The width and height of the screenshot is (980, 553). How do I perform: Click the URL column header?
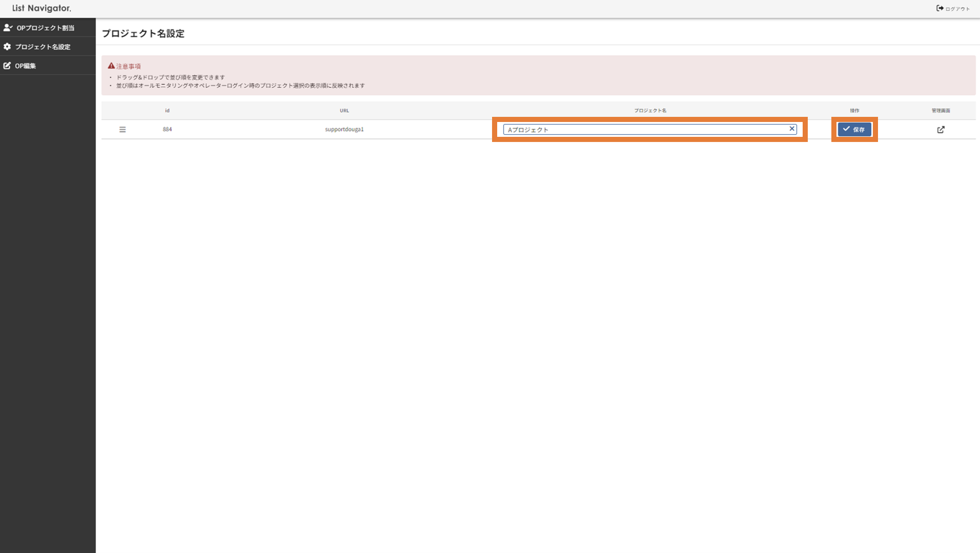pyautogui.click(x=344, y=111)
